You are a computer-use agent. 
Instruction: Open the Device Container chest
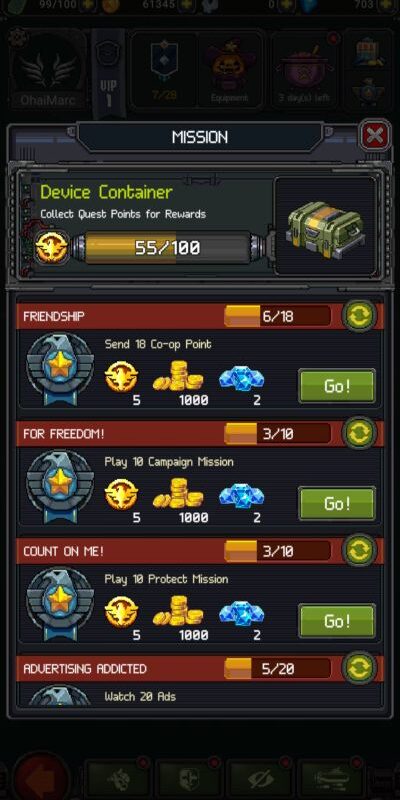coord(326,225)
